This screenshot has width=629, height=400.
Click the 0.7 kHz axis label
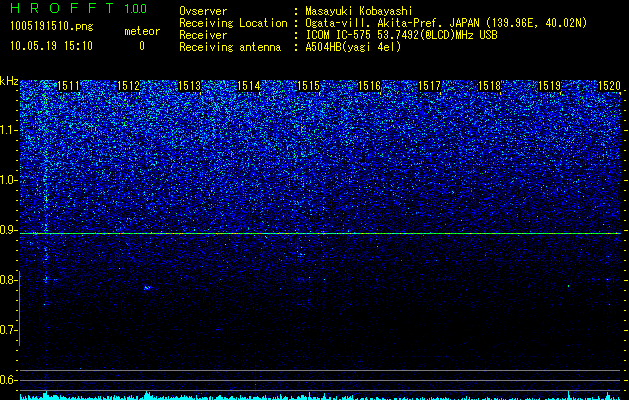8,330
